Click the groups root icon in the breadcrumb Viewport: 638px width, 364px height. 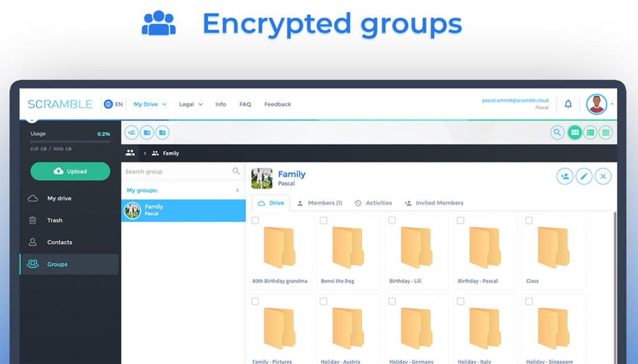[x=130, y=153]
